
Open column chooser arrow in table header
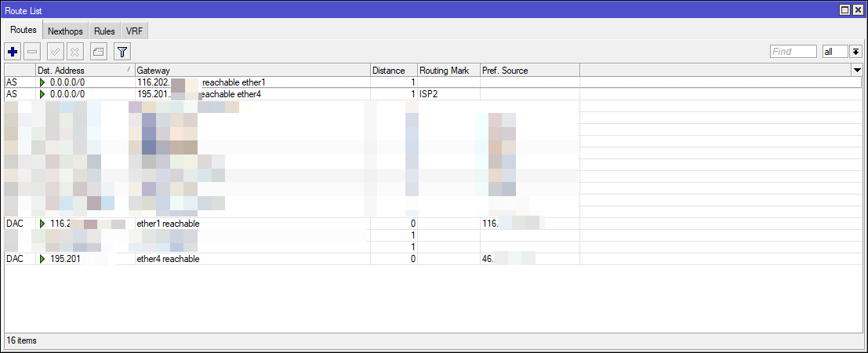click(858, 71)
